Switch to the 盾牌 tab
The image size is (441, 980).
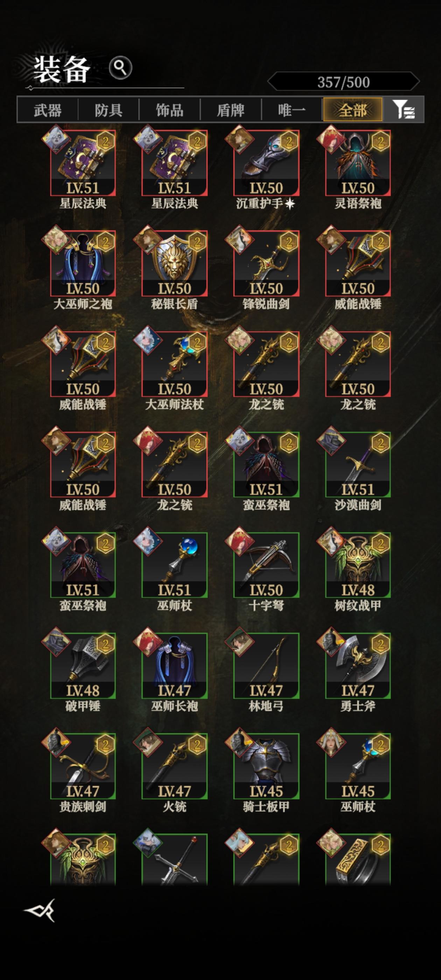click(231, 110)
